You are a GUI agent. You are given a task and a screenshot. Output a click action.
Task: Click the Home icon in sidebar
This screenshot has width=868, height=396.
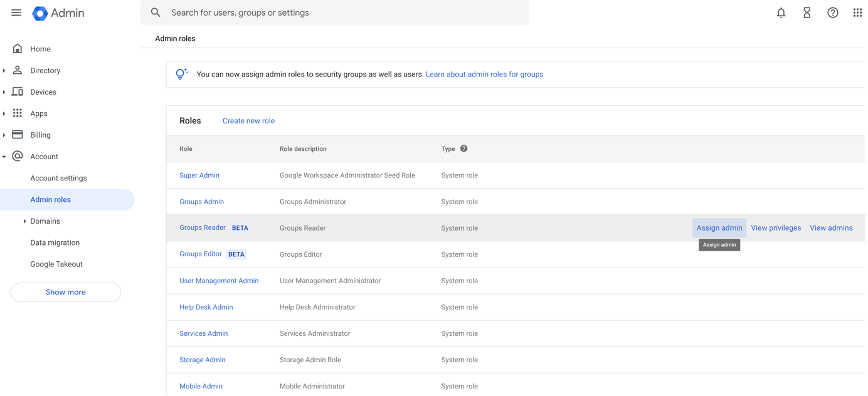(x=18, y=49)
